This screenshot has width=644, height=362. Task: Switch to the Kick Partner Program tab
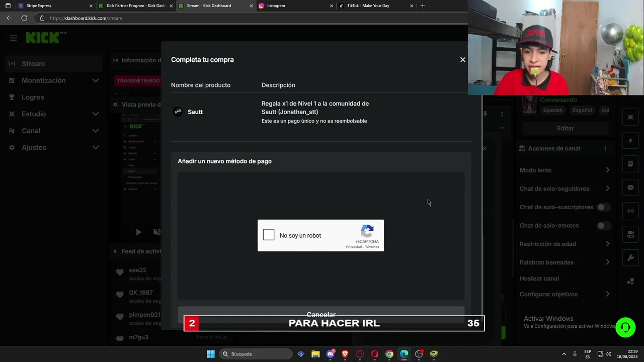point(136,6)
